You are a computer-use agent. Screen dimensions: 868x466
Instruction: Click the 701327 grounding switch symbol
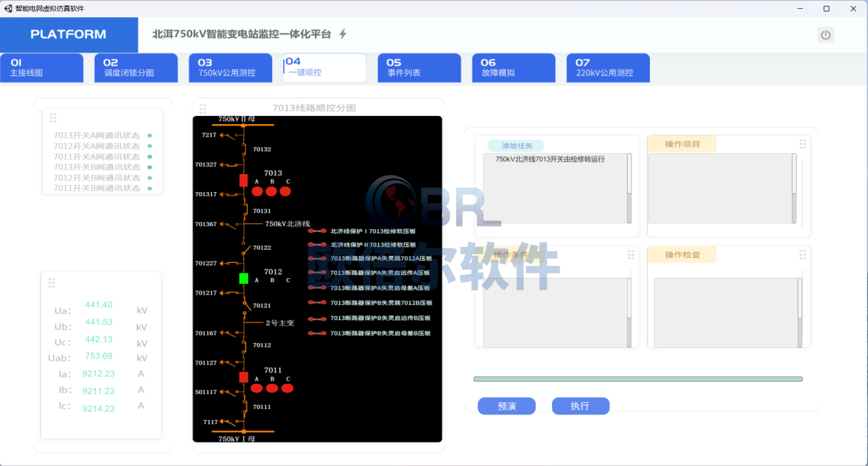click(x=231, y=165)
